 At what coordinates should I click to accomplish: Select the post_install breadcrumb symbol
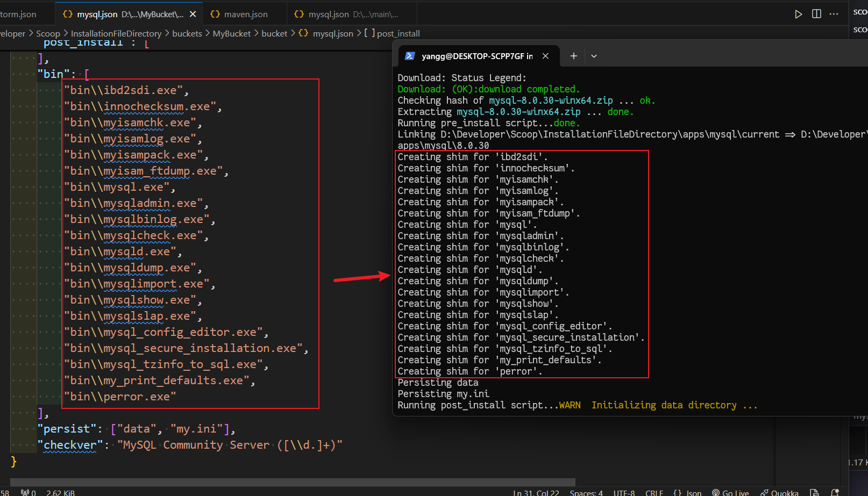tap(399, 33)
